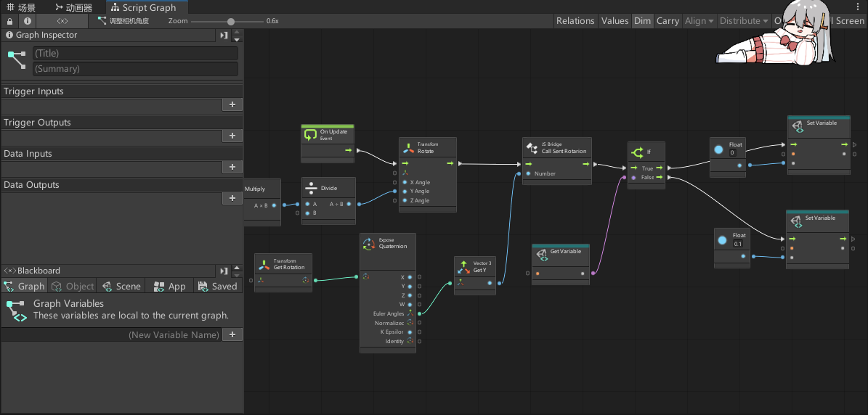Click the Transform Rotate node icon
Image resolution: width=868 pixels, height=415 pixels.
pos(407,148)
